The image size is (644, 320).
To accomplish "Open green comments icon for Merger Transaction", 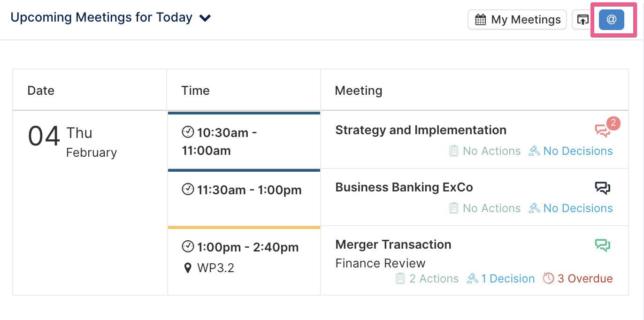I will point(603,245).
